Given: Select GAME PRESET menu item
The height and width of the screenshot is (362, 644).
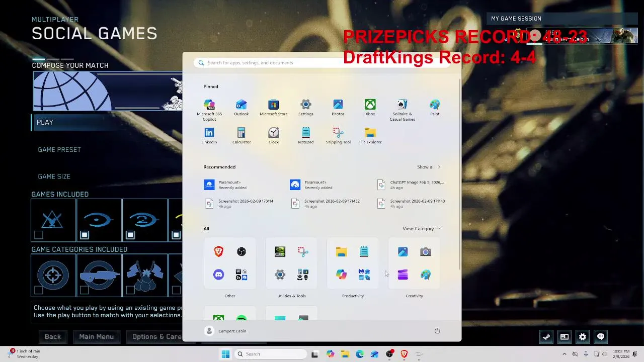Looking at the screenshot, I should click(x=59, y=149).
